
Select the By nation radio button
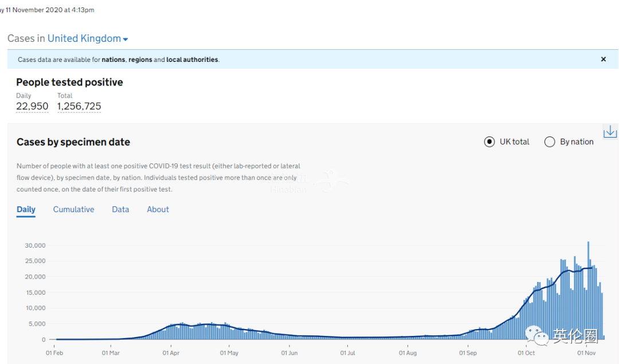click(x=550, y=142)
